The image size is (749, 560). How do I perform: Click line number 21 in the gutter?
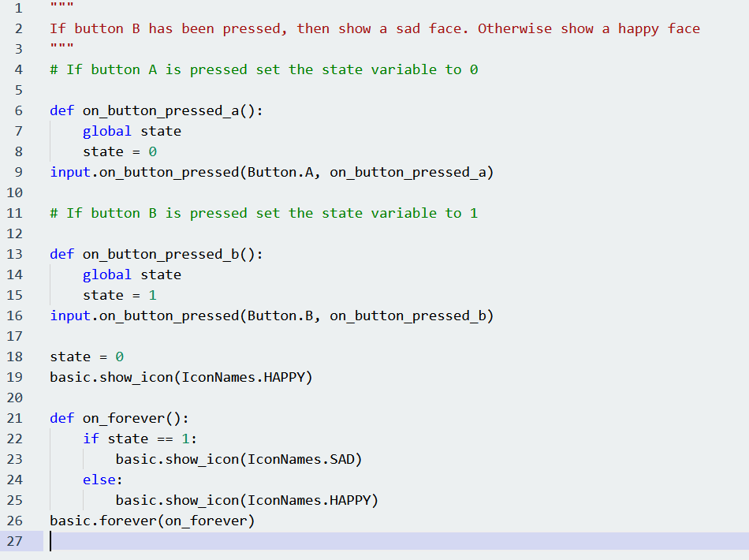[x=15, y=418]
